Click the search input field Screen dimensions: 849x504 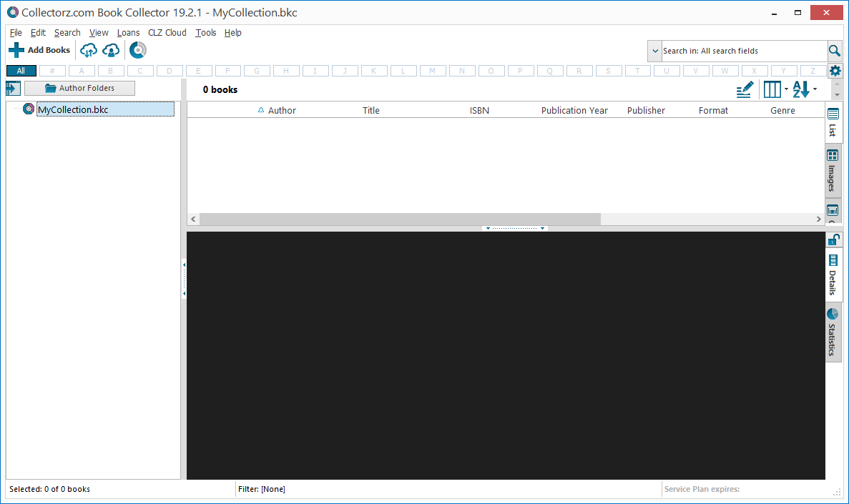(742, 51)
